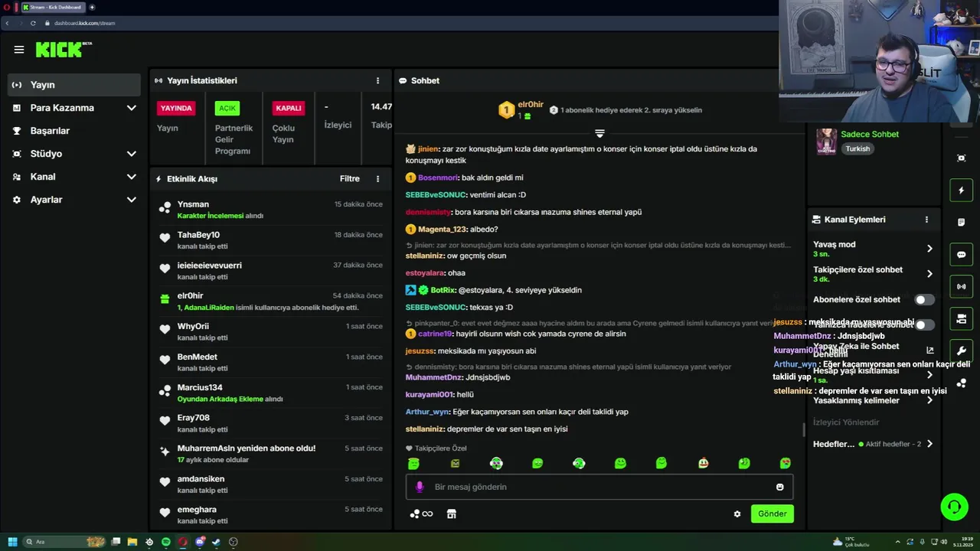Click the Turkish language tag
This screenshot has width=980, height=551.
[857, 148]
